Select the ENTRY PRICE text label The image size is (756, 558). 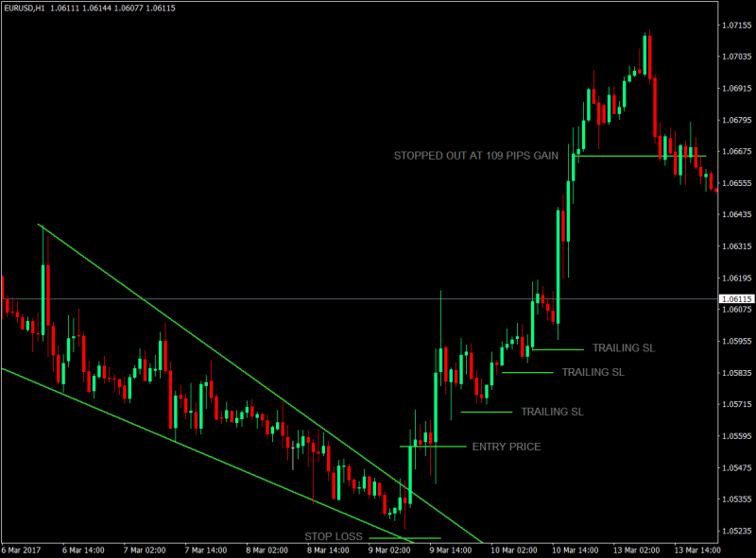pos(507,447)
